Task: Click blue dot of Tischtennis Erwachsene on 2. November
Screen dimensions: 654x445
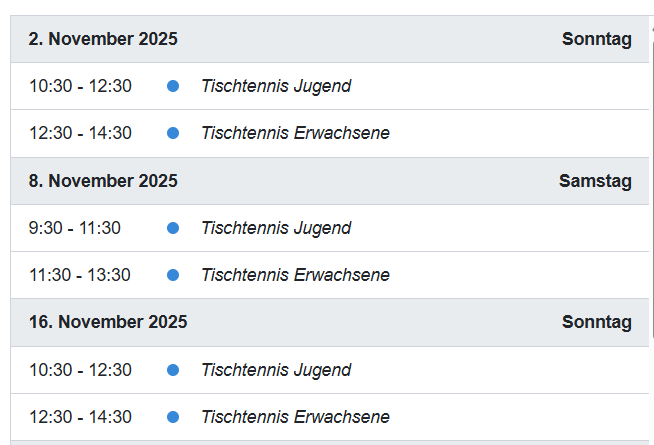Action: point(173,133)
